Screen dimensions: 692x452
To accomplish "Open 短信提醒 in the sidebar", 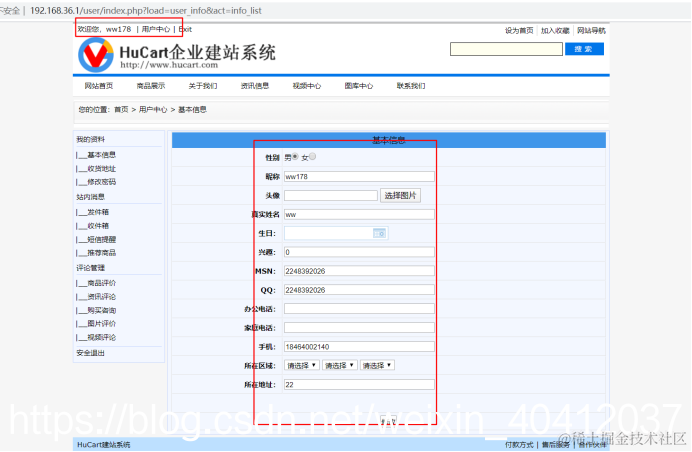I will click(x=102, y=240).
